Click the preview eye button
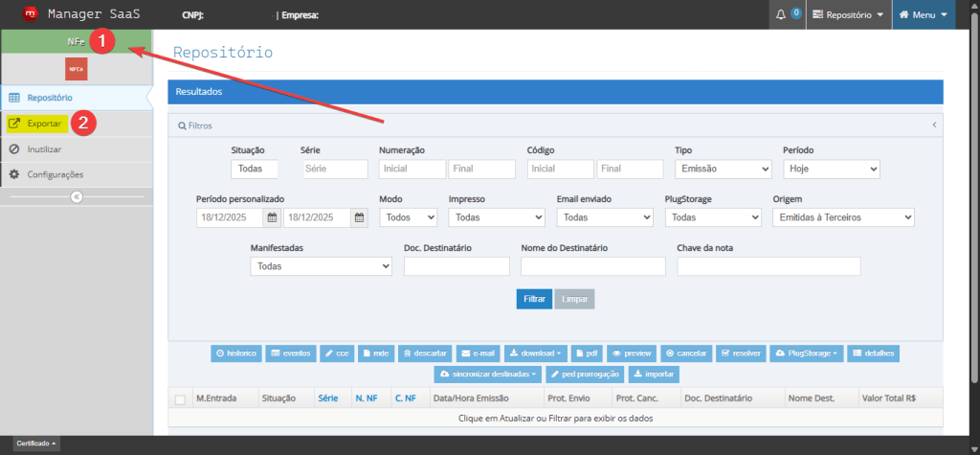 (x=632, y=353)
